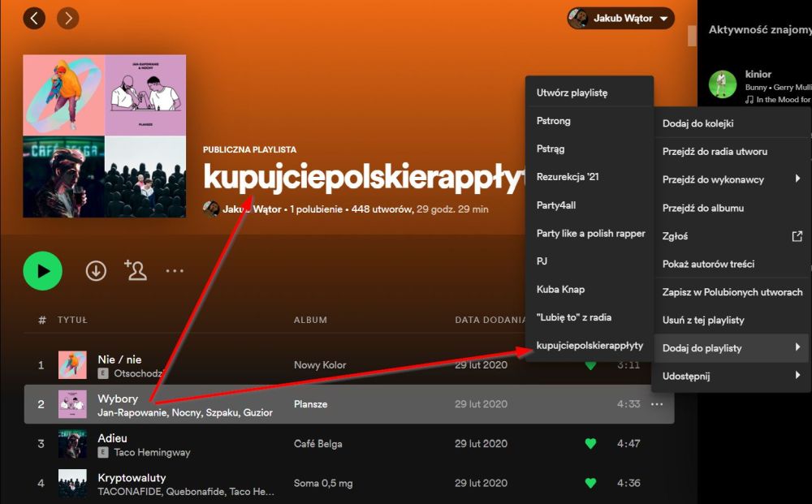Choose Zapisz w Polubionych utworach
Viewport: 812px width, 504px height.
click(x=732, y=292)
